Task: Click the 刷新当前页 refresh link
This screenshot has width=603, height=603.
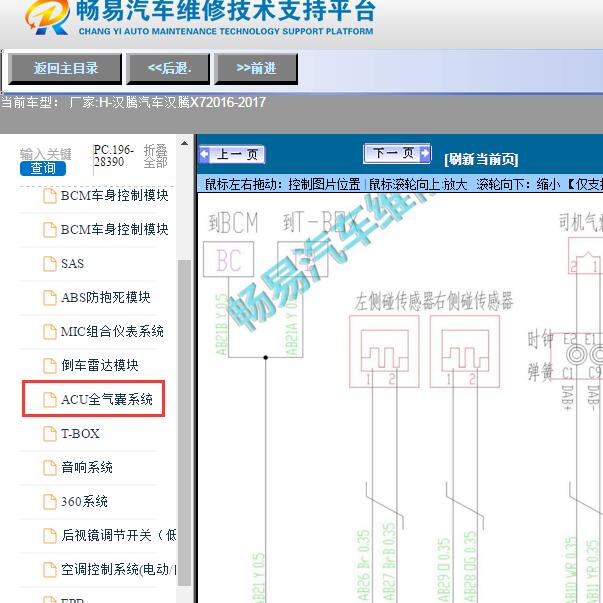Action: pyautogui.click(x=481, y=159)
